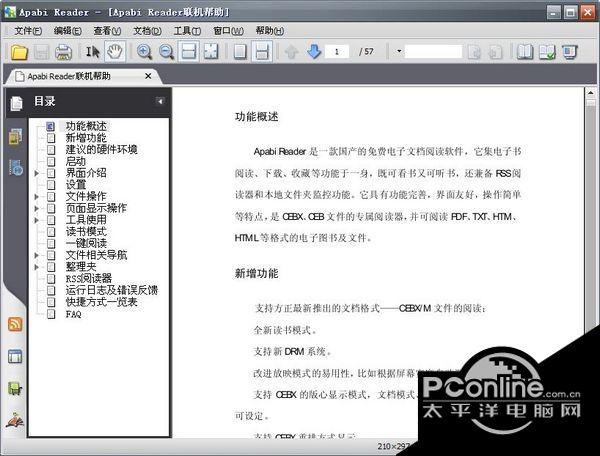Image resolution: width=600 pixels, height=456 pixels.
Task: Select the text selection cursor tool
Action: (92, 52)
